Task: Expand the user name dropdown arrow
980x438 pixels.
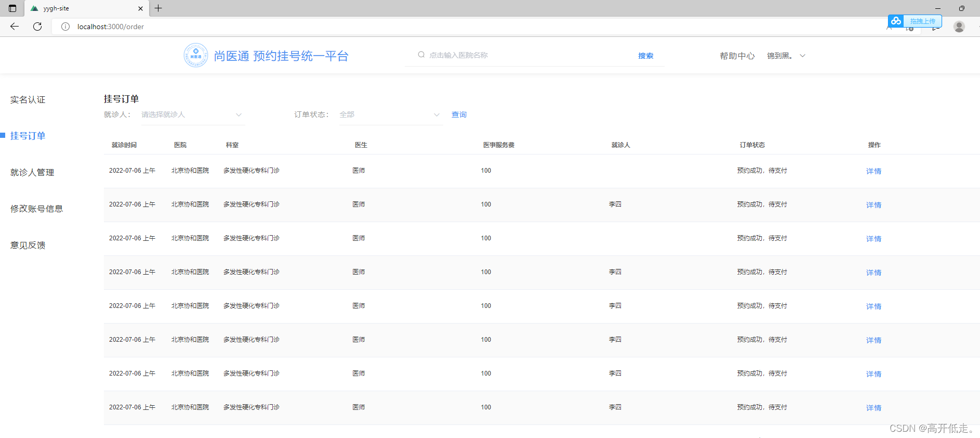Action: pos(802,56)
